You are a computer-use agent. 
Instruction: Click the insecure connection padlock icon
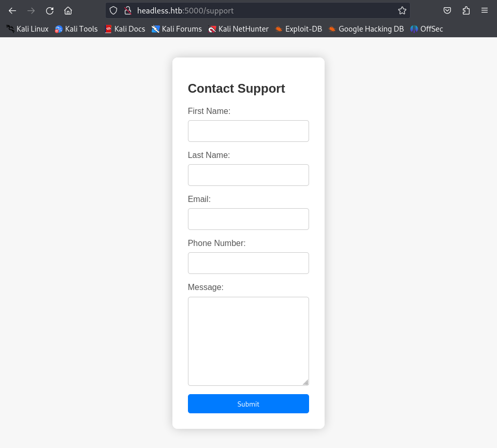(128, 11)
